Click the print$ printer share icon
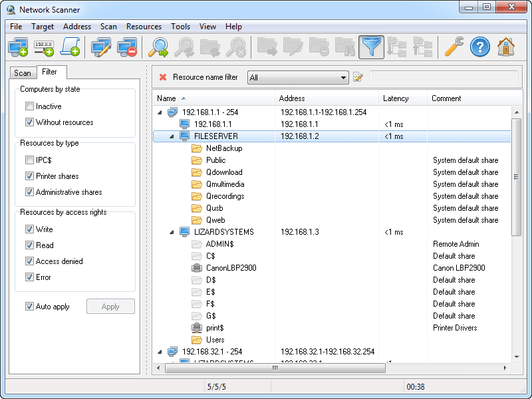The width and height of the screenshot is (532, 399). (x=197, y=328)
